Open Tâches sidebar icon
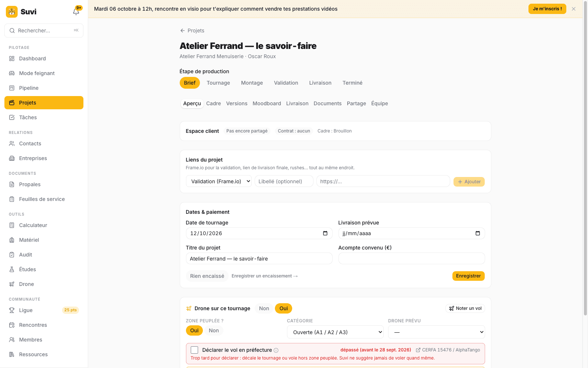The width and height of the screenshot is (588, 368). [x=12, y=117]
